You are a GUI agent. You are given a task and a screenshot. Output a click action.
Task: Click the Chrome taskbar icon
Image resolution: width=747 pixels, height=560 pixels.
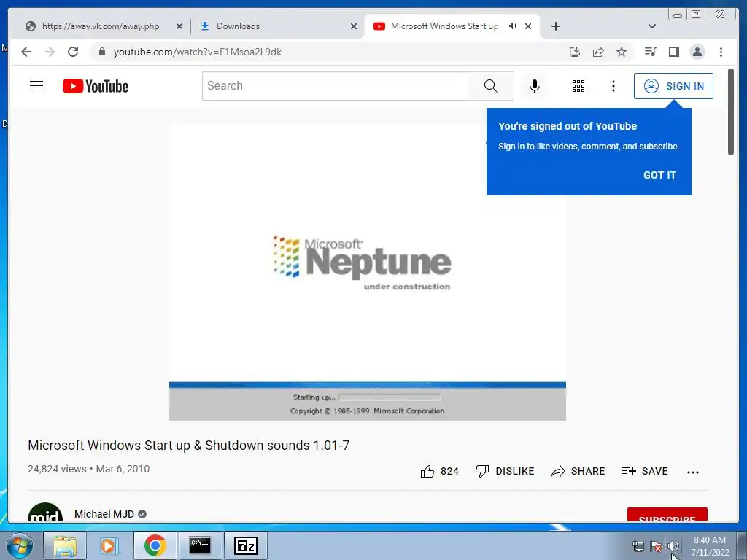tap(155, 545)
